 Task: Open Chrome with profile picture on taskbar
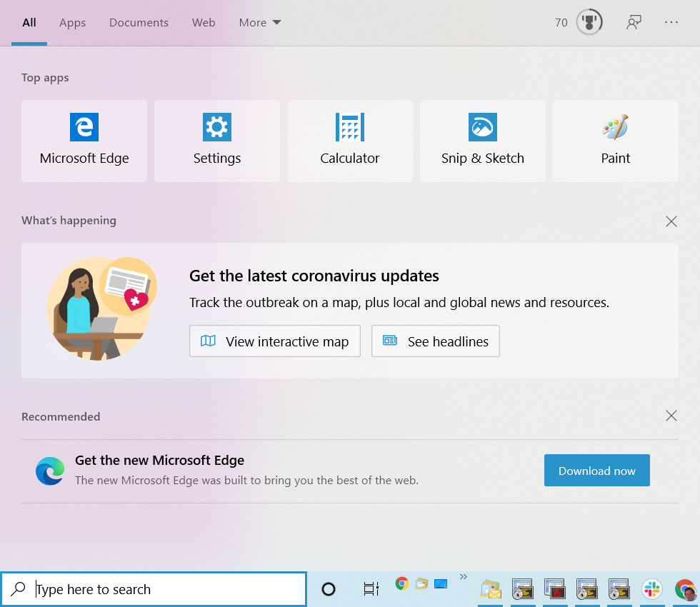[x=686, y=590]
